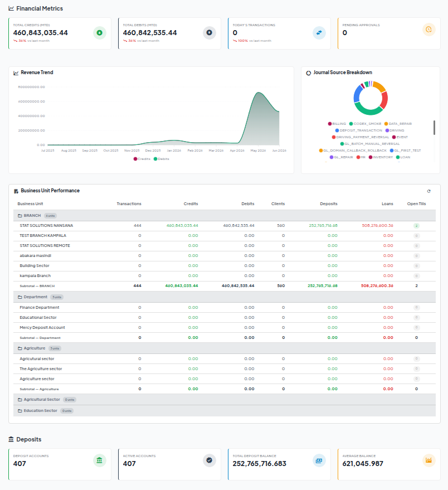
Task: Click the Transactions column header
Action: [x=129, y=204]
